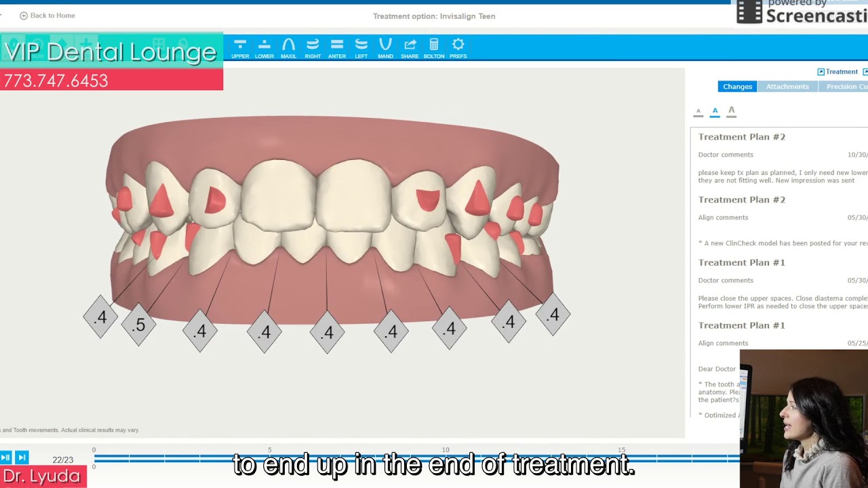
Task: Switch to Anterior view
Action: coord(337,48)
